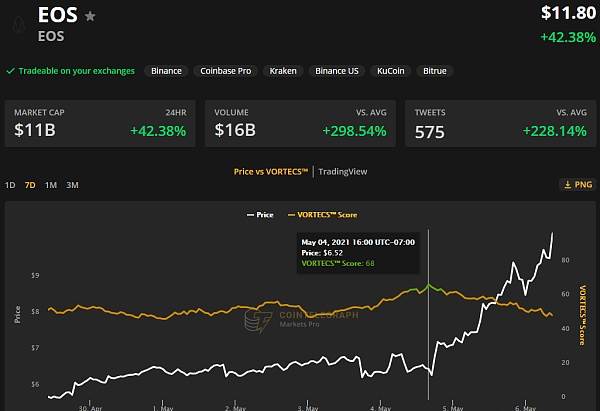Toggle the VORTECS Score series in legend
This screenshot has height=411, width=600.
[x=323, y=215]
